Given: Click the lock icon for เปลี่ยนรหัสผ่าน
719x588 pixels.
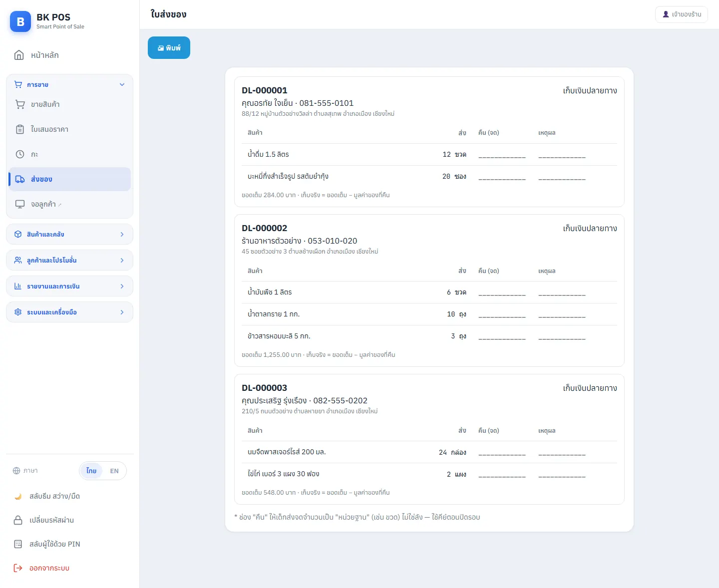Looking at the screenshot, I should [x=18, y=520].
